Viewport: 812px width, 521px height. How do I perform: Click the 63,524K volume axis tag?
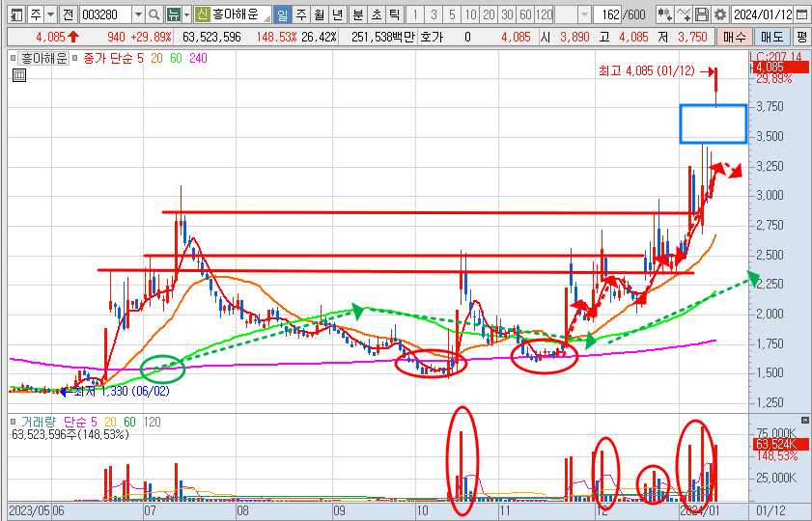click(780, 444)
